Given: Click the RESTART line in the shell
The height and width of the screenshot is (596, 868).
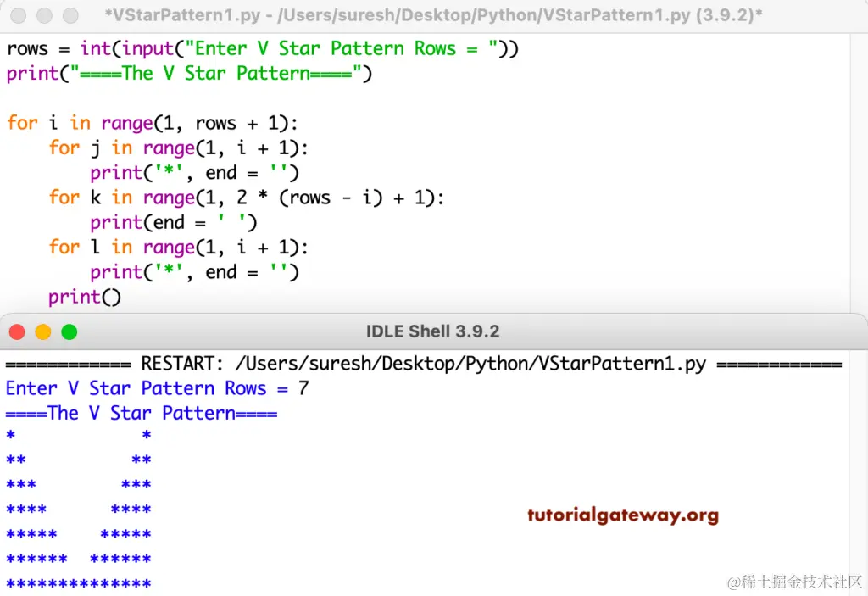Looking at the screenshot, I should (424, 364).
